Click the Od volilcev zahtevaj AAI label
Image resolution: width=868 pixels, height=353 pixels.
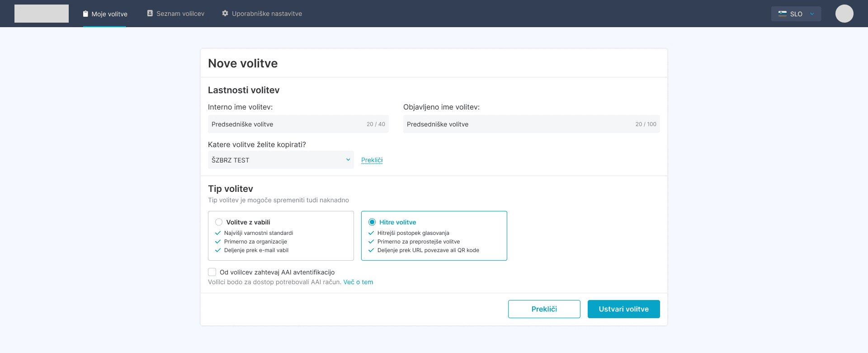(x=277, y=272)
